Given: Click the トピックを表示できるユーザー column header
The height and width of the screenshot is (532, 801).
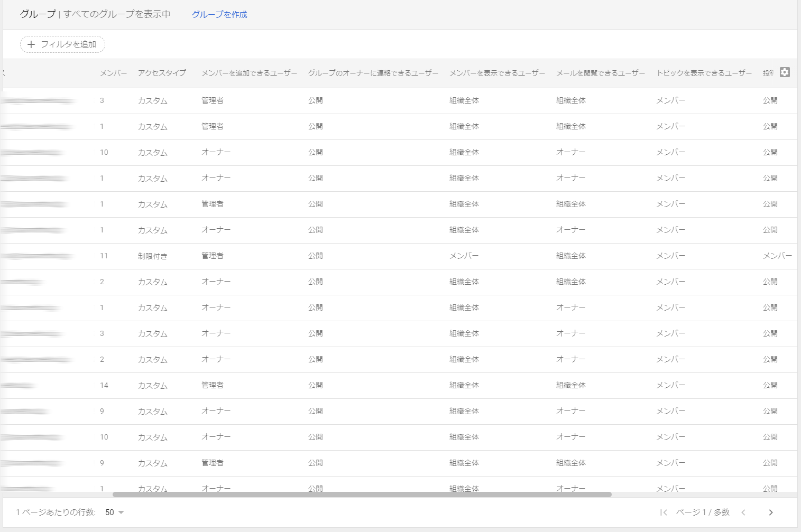Looking at the screenshot, I should tap(704, 73).
